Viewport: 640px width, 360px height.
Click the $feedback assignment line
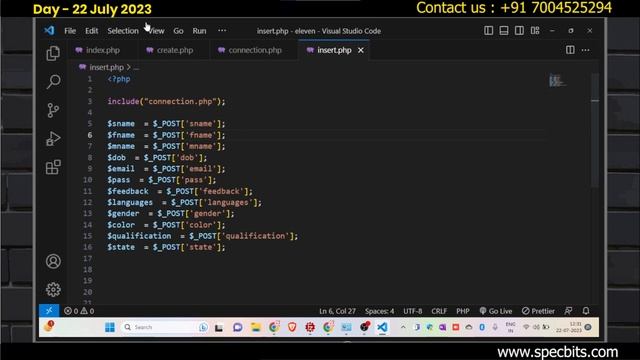[x=180, y=191]
